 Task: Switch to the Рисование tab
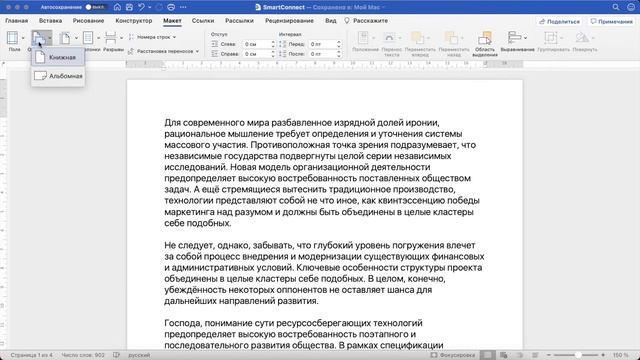88,20
